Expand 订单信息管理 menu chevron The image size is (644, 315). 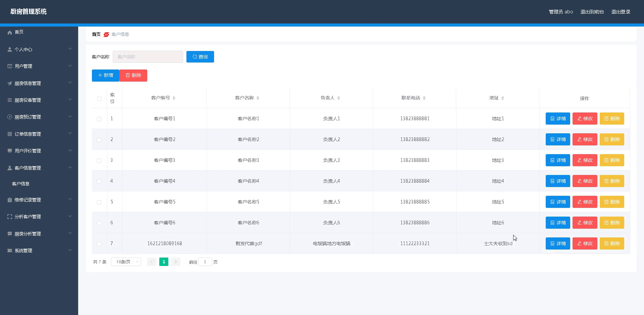pyautogui.click(x=70, y=133)
